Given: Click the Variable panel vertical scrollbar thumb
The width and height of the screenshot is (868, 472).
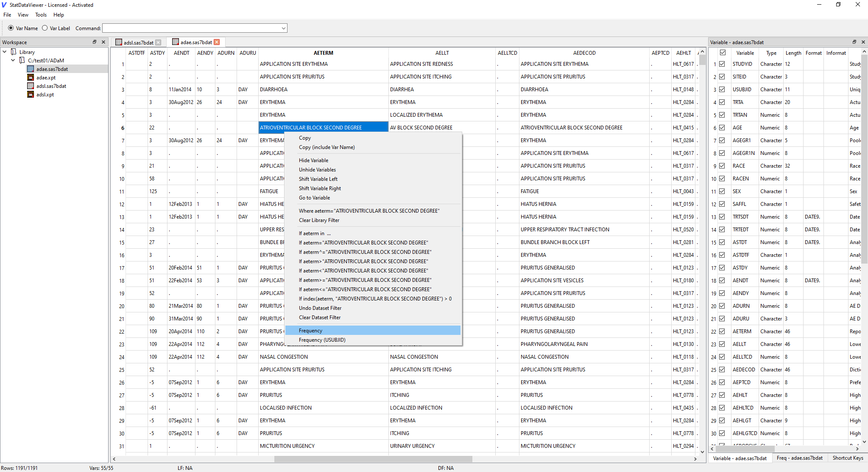Looking at the screenshot, I should [x=864, y=159].
